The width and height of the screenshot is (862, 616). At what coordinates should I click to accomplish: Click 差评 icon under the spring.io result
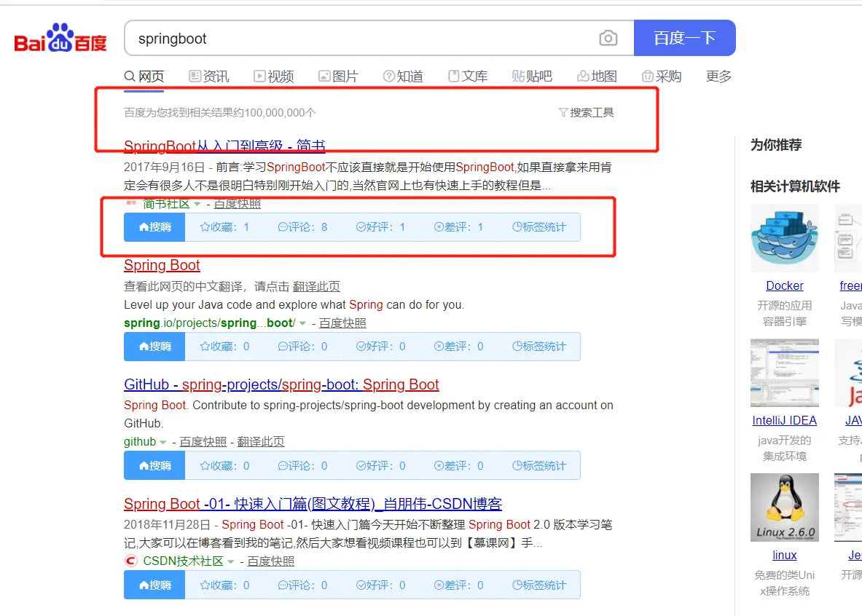point(439,346)
